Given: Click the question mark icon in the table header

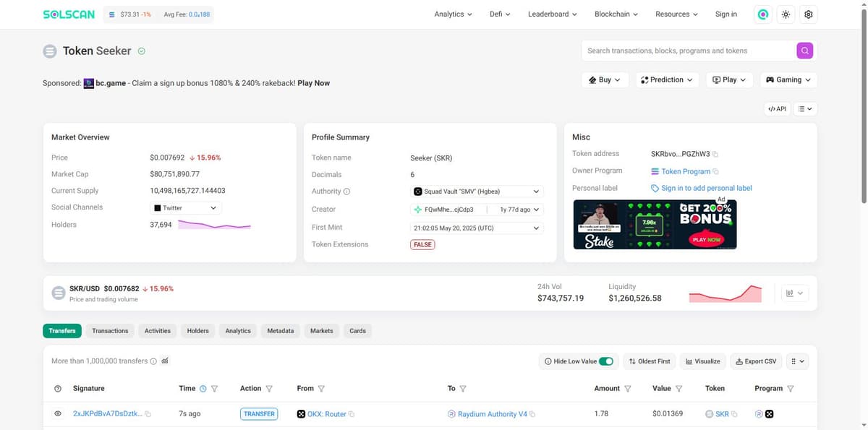Looking at the screenshot, I should click(x=57, y=389).
